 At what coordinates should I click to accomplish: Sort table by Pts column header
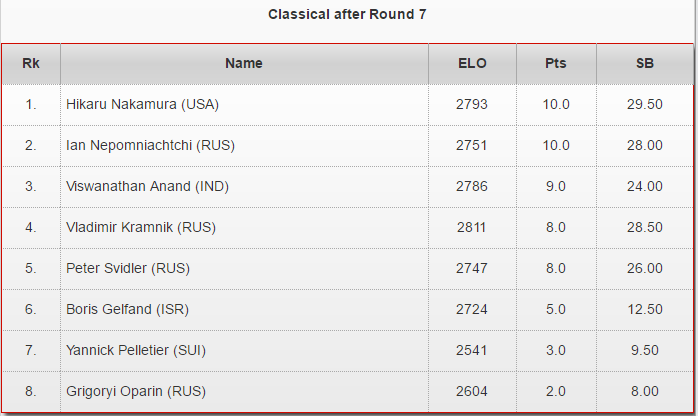pyautogui.click(x=556, y=64)
